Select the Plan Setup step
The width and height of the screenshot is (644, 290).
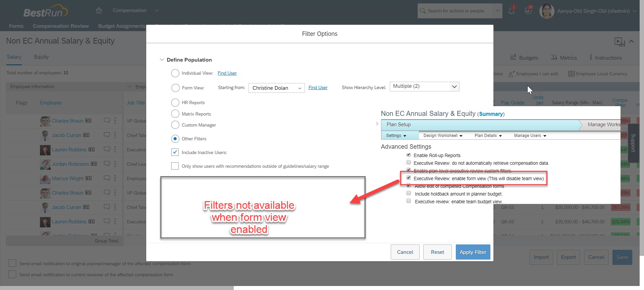pos(480,125)
